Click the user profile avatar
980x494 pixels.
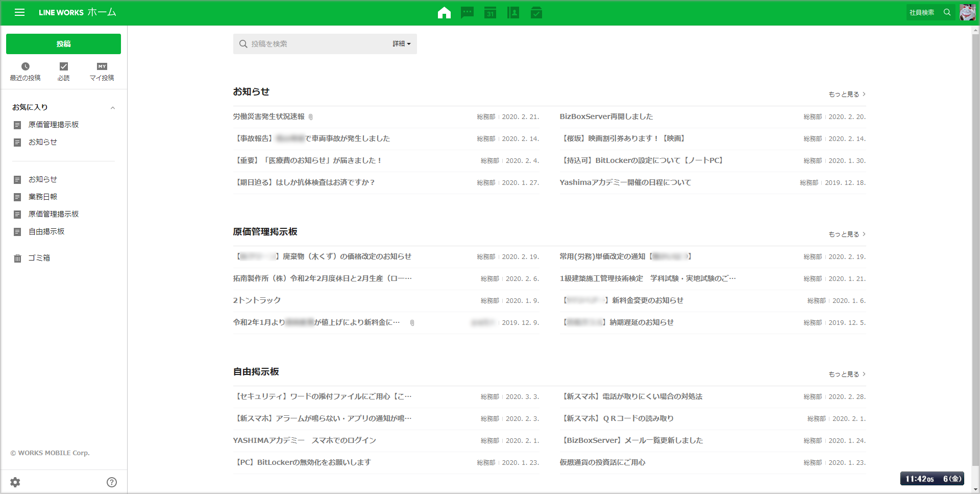click(967, 12)
